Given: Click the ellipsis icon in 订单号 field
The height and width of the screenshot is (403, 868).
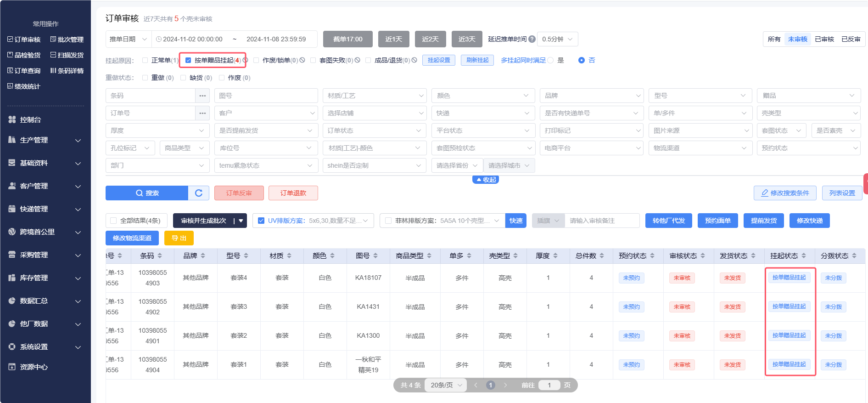Looking at the screenshot, I should pyautogui.click(x=202, y=113).
